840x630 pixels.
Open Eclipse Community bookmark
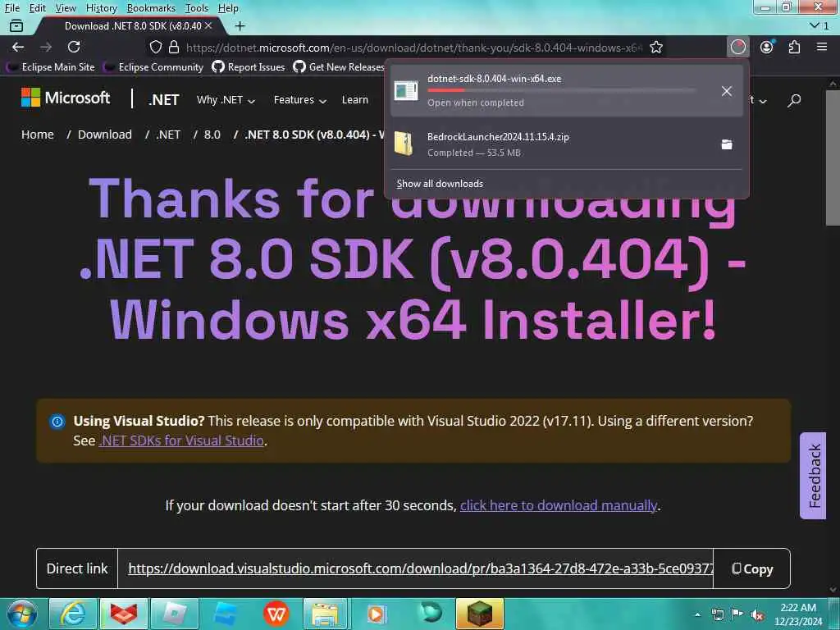pos(153,67)
